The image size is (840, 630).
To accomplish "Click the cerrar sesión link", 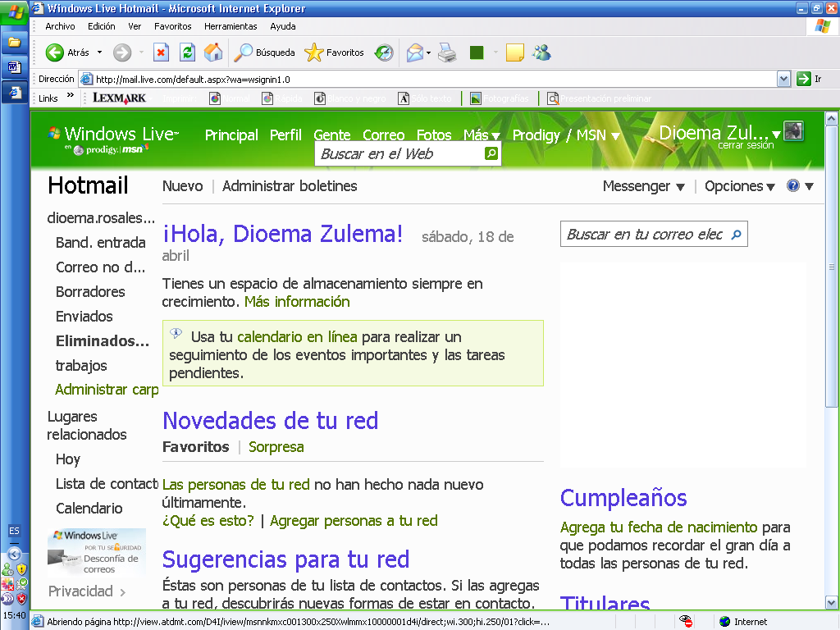I will [x=746, y=145].
